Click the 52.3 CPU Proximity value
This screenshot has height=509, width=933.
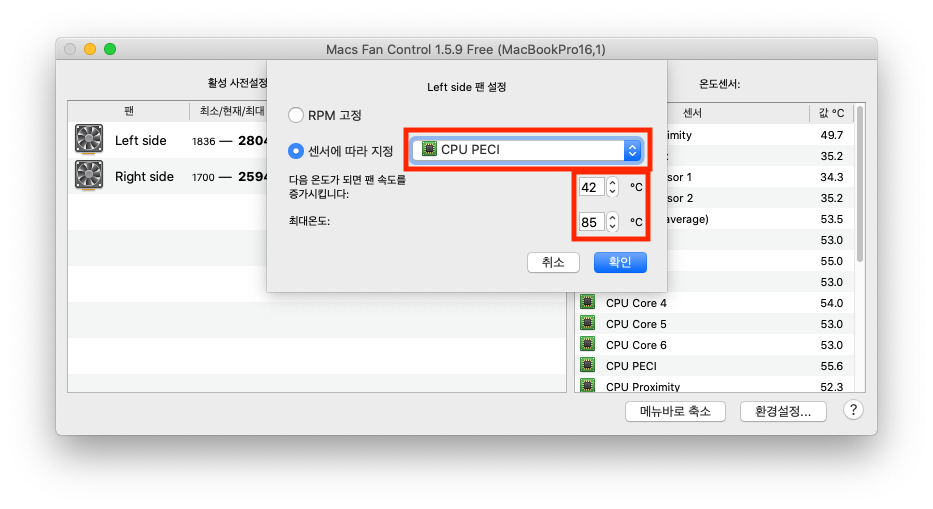831,387
